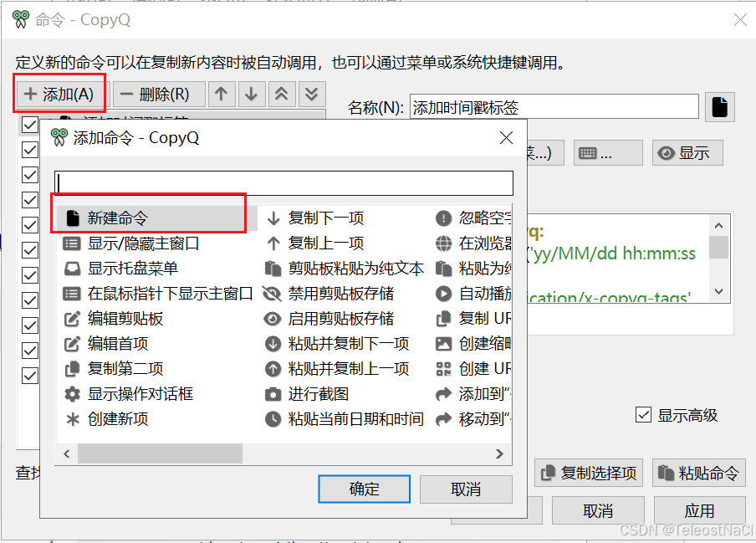Select 新建命令 in the command list
The image size is (756, 543).
point(156,218)
